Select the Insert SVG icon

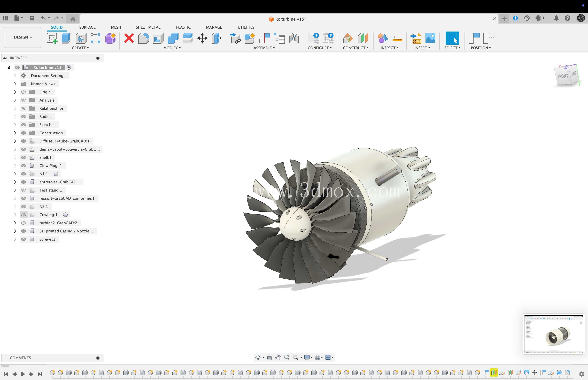click(x=416, y=38)
